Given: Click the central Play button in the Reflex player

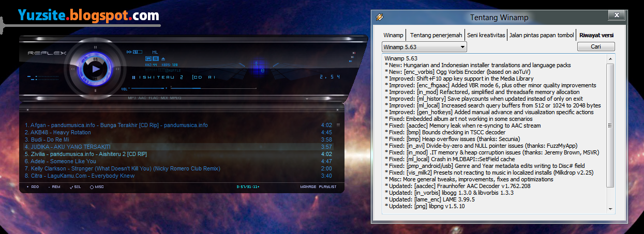Looking at the screenshot, I should coord(95,69).
